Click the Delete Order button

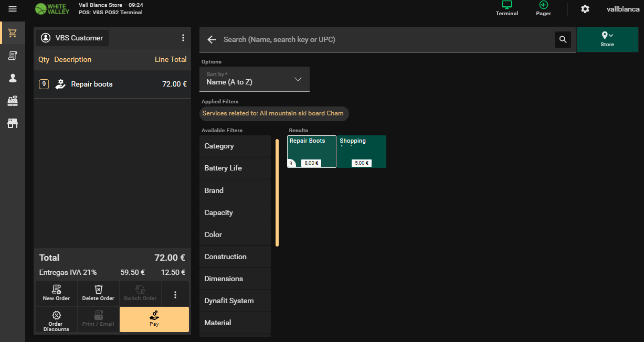coord(98,293)
